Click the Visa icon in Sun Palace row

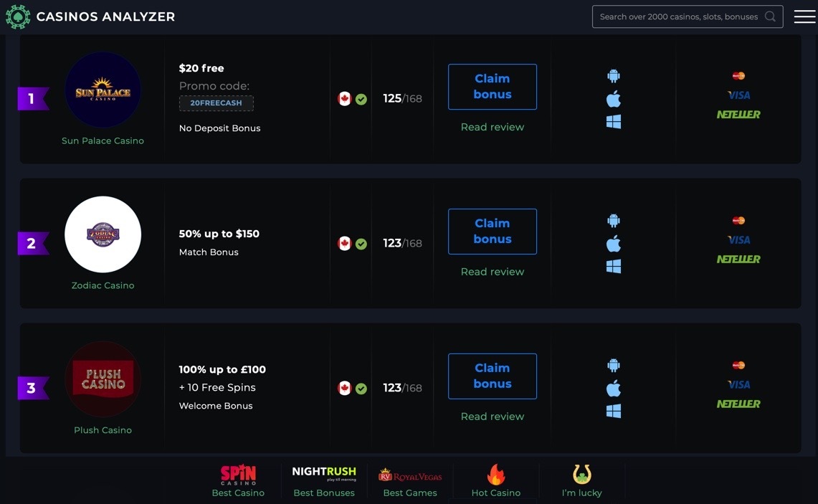click(738, 95)
